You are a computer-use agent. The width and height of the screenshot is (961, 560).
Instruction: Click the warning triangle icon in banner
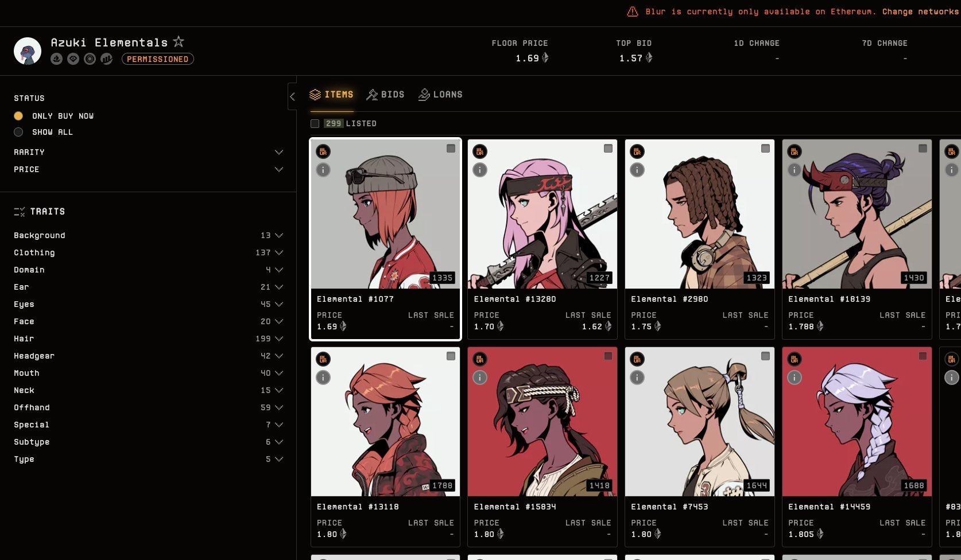point(633,11)
